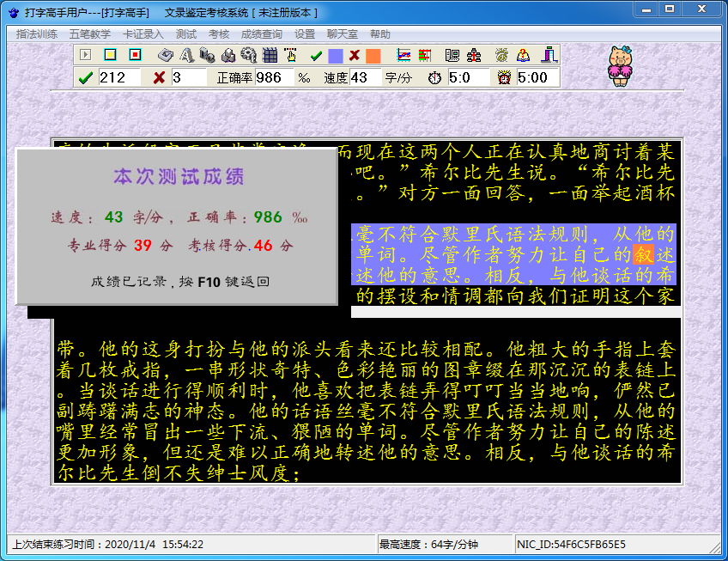Viewport: 728px width, 561px height.
Task: Open the 测试 menu
Action: (186, 34)
